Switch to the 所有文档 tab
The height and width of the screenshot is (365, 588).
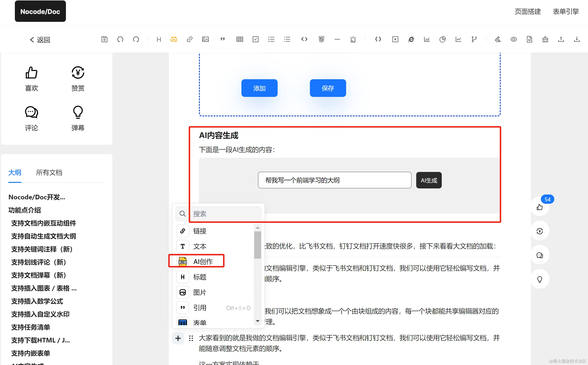(x=49, y=172)
